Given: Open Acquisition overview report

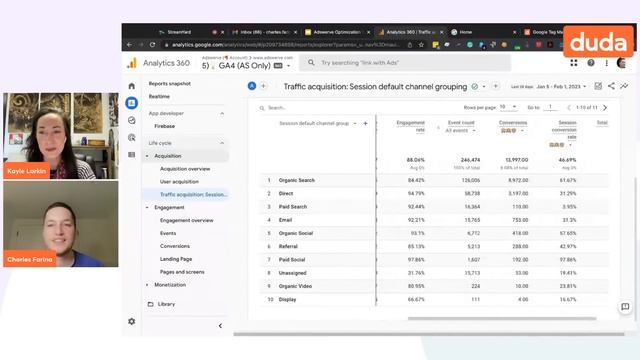Looking at the screenshot, I should [x=185, y=169].
